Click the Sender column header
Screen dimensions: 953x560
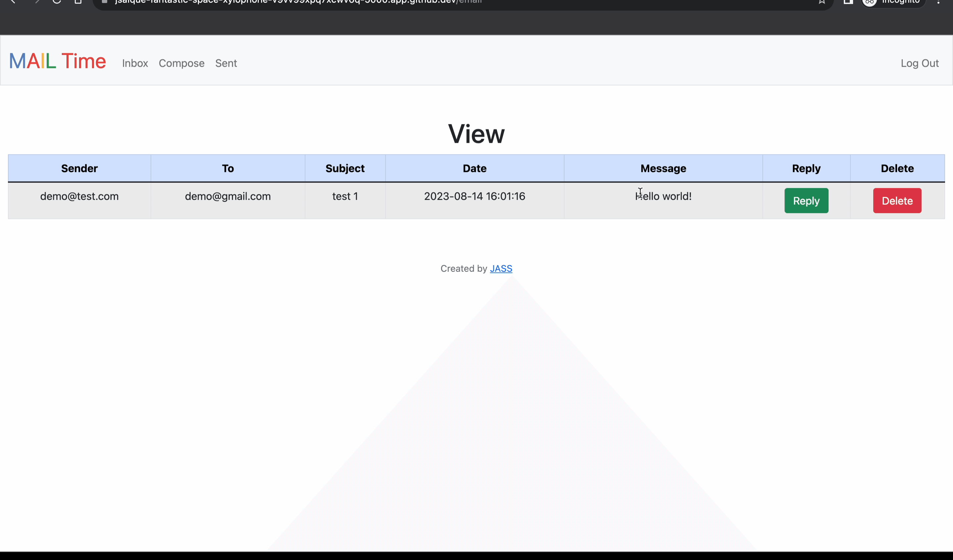[x=79, y=169]
